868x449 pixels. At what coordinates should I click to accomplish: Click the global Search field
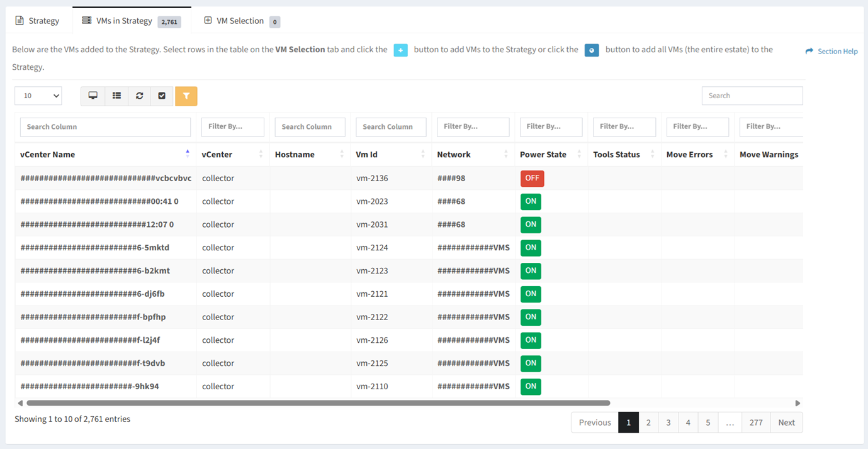pyautogui.click(x=752, y=96)
